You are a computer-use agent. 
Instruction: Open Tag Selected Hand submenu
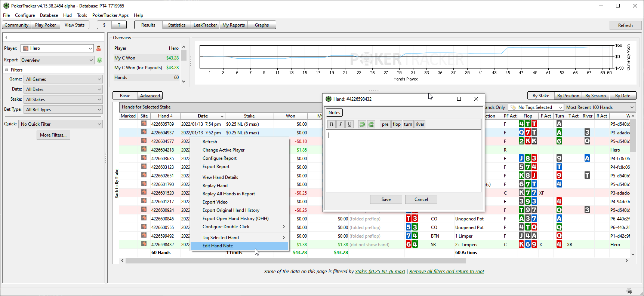click(239, 238)
